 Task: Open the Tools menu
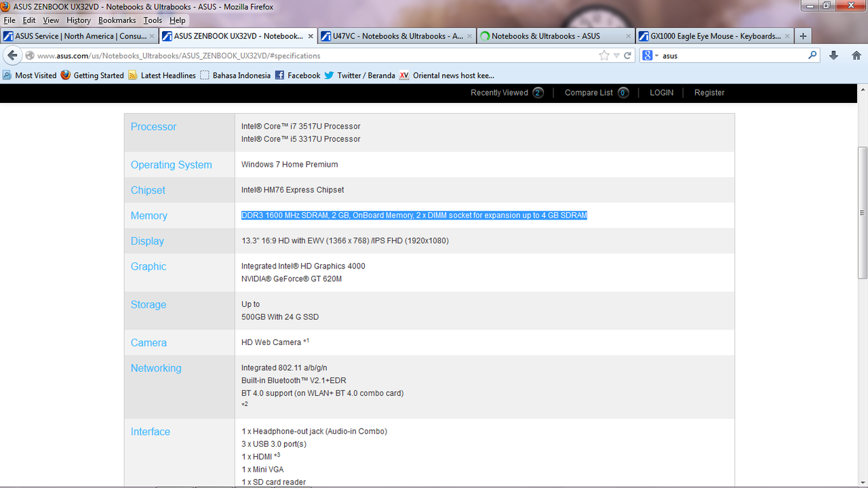coord(153,20)
